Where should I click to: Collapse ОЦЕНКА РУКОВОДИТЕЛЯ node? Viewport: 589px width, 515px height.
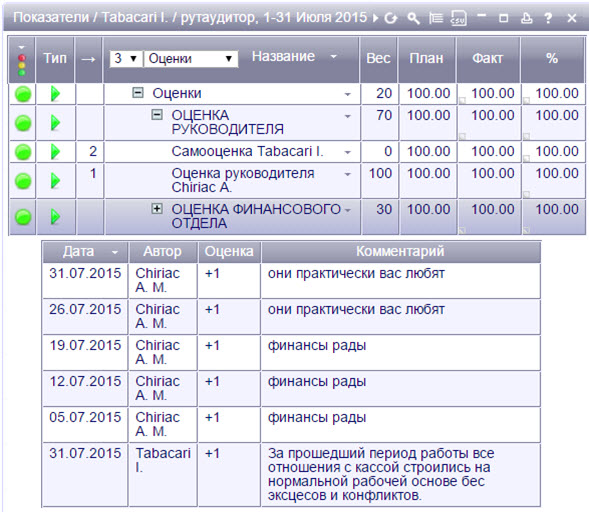pos(157,115)
